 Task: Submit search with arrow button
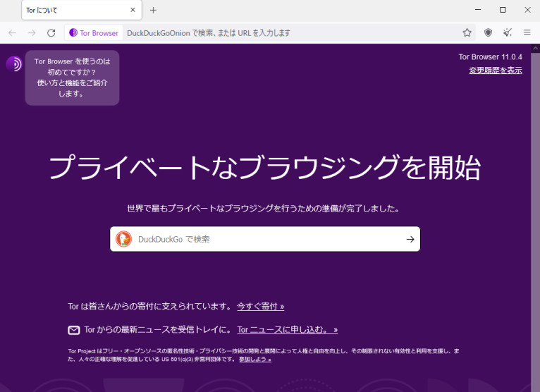410,239
